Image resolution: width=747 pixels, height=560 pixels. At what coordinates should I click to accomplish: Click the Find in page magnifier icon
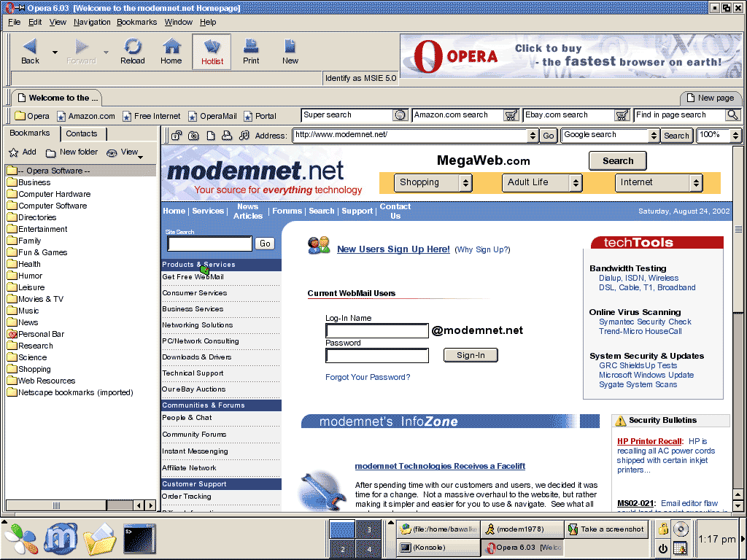click(732, 115)
